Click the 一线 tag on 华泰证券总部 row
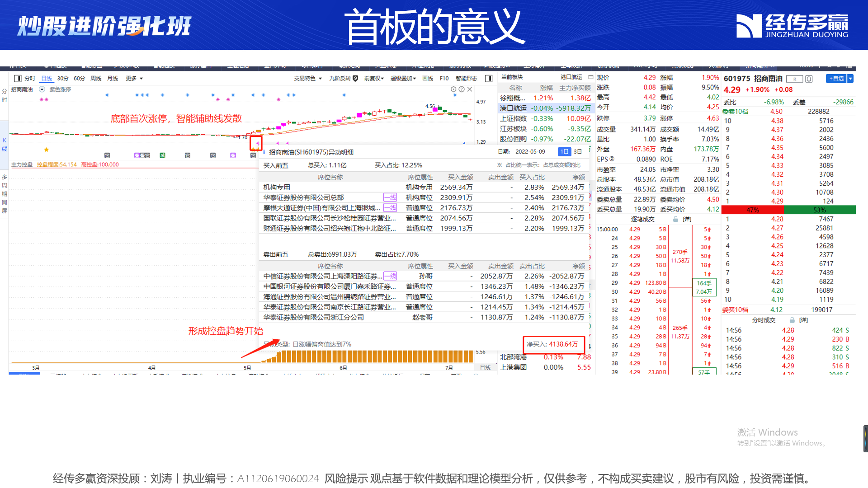The height and width of the screenshot is (488, 868). tap(390, 197)
